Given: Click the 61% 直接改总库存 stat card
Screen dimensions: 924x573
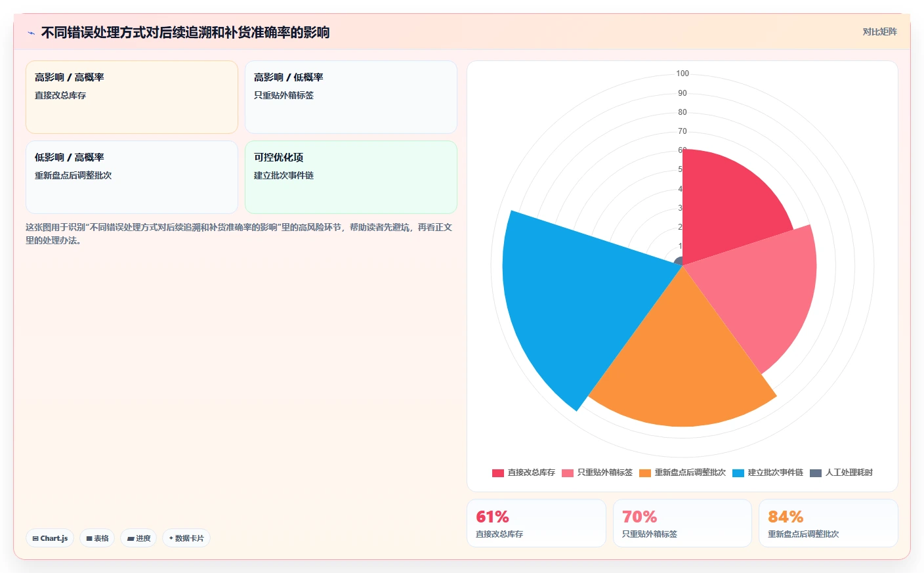Looking at the screenshot, I should click(536, 523).
